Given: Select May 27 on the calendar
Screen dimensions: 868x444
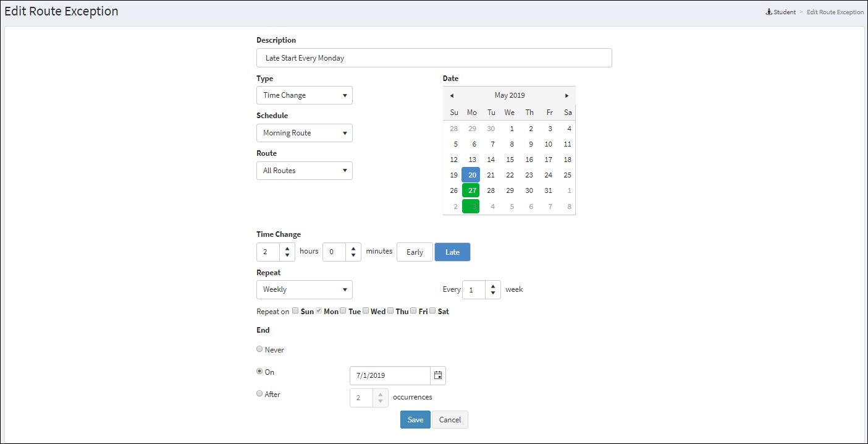Looking at the screenshot, I should pyautogui.click(x=471, y=190).
